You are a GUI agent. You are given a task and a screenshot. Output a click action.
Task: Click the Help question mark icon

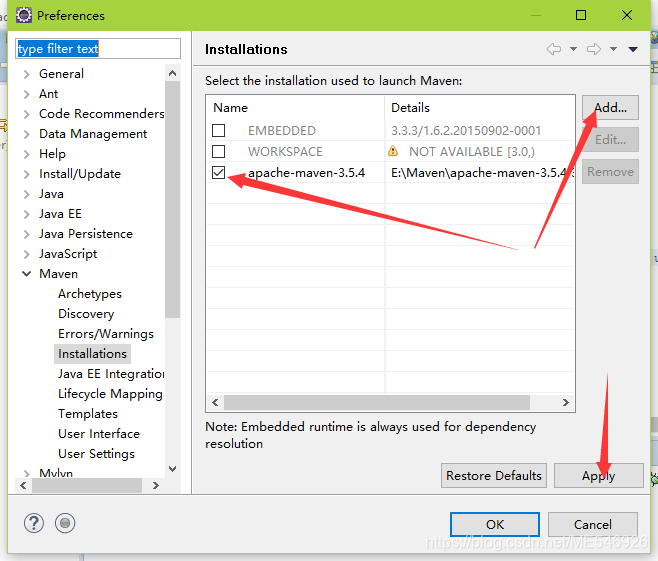(x=34, y=523)
